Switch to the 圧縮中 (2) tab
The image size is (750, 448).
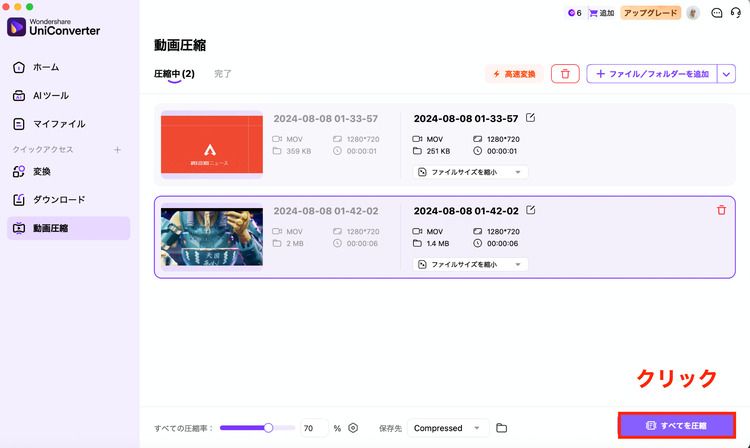174,74
